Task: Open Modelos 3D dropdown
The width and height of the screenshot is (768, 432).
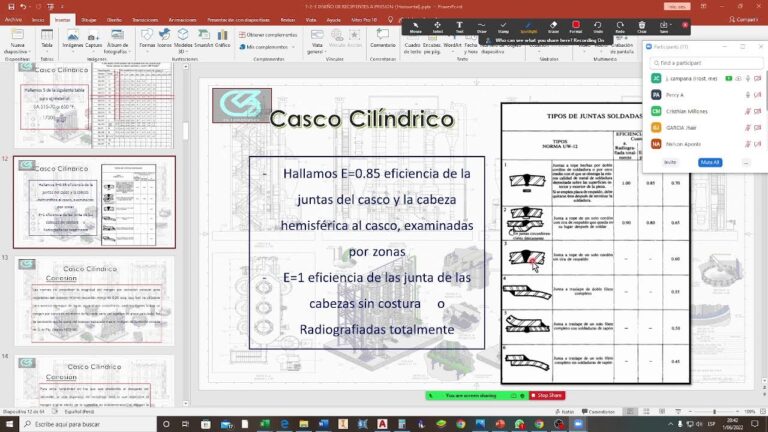Action: click(183, 42)
